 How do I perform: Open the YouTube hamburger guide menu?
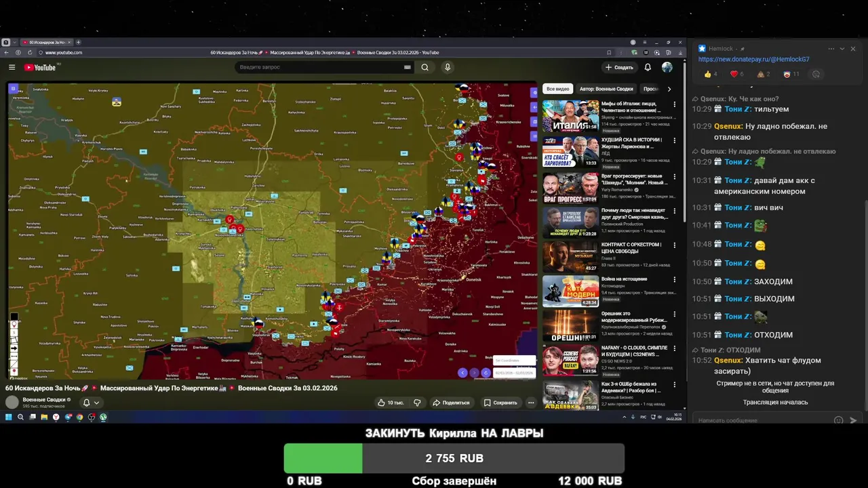12,67
